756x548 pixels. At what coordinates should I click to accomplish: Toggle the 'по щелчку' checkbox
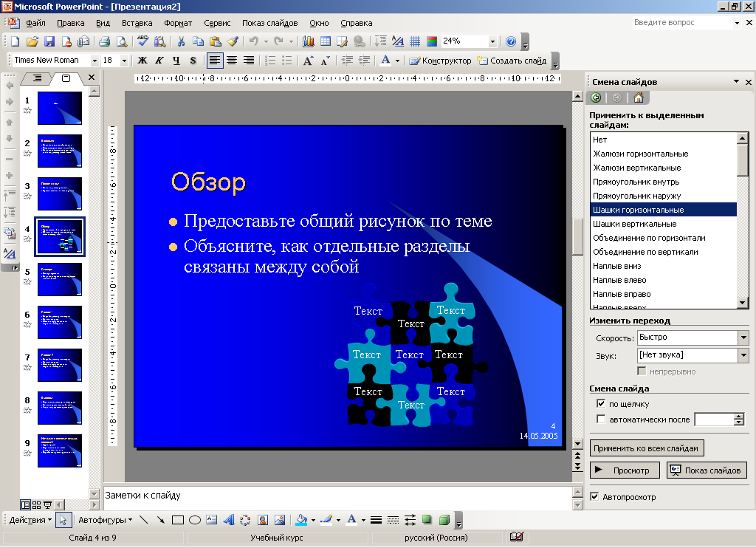(601, 403)
